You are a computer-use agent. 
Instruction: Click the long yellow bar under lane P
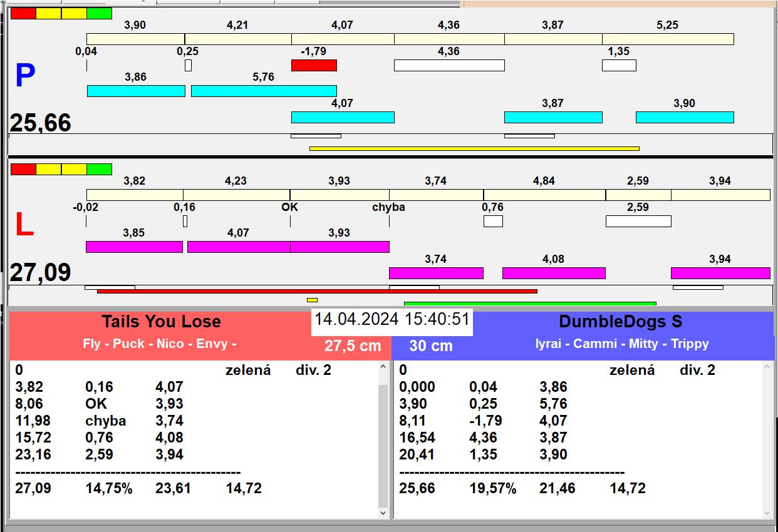[474, 149]
